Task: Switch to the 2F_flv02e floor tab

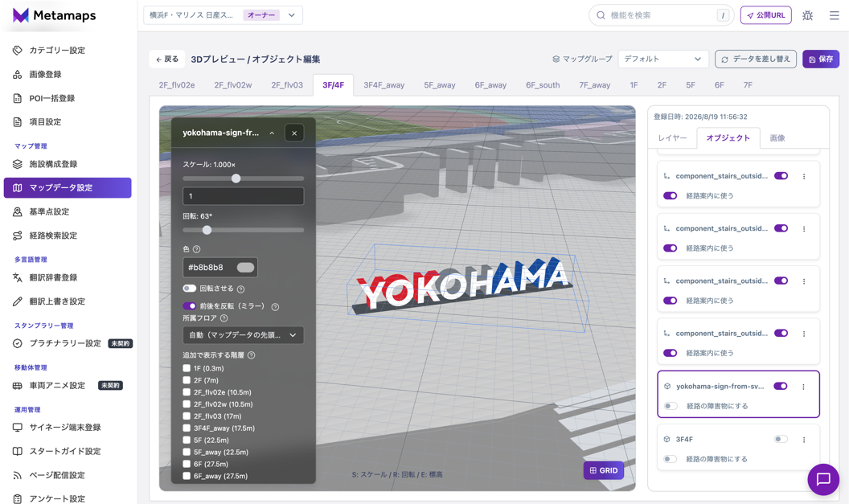Action: point(177,85)
